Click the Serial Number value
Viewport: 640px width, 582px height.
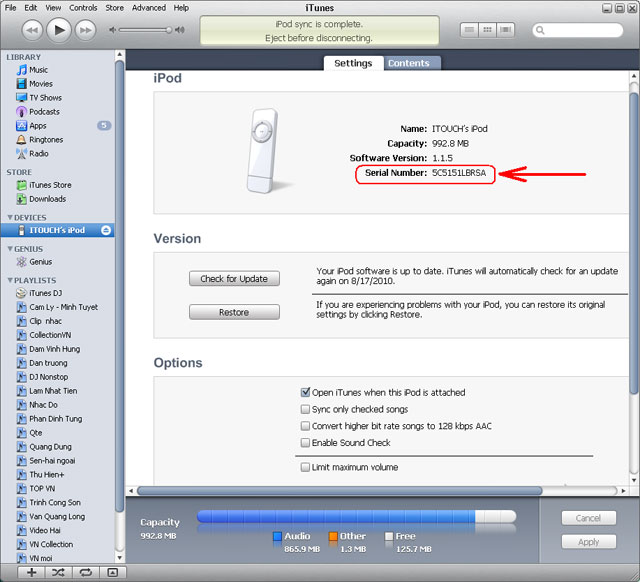(459, 173)
